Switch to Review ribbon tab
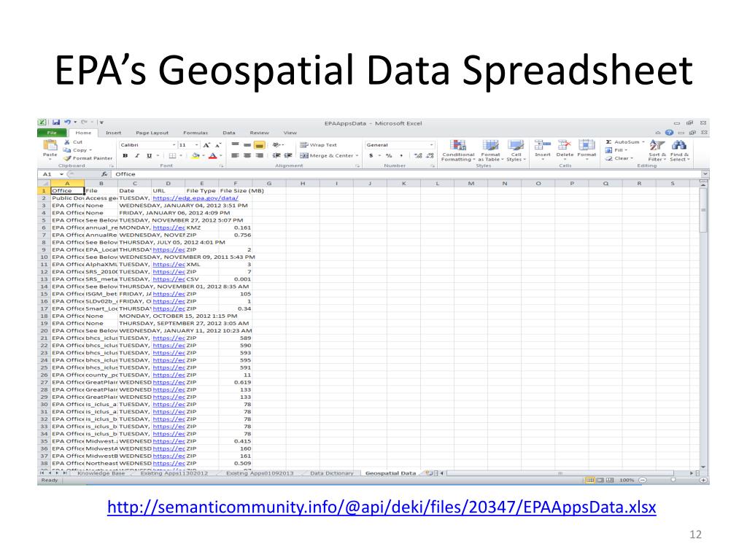Viewport: 747px width, 560px height. tap(259, 133)
